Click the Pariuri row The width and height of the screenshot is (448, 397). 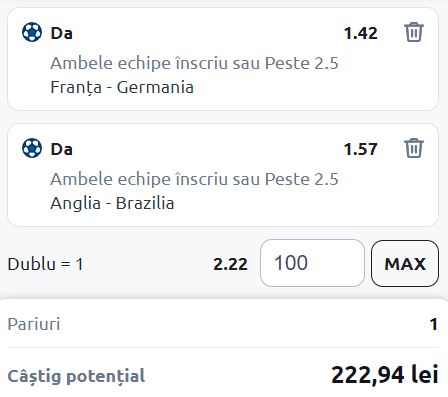[223, 324]
